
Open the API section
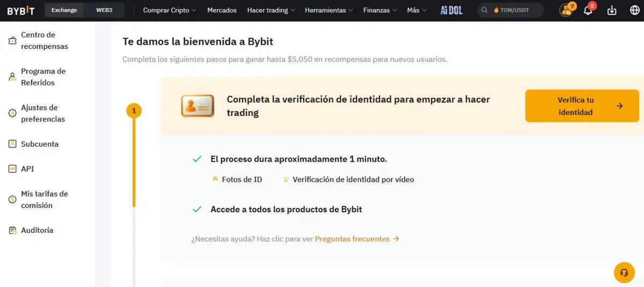[x=27, y=169]
